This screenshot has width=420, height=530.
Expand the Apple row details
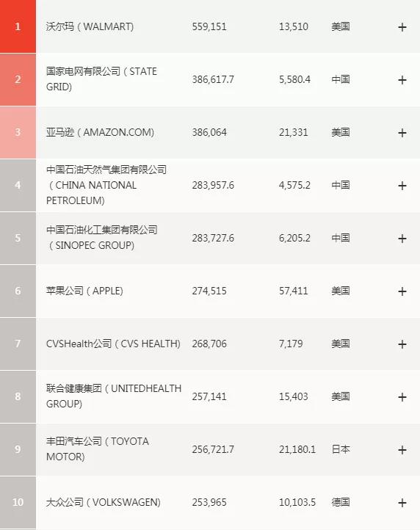pyautogui.click(x=402, y=291)
